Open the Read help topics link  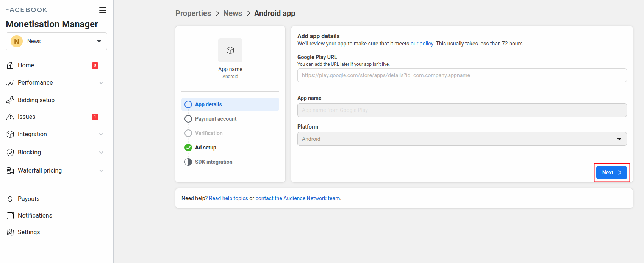click(x=228, y=198)
